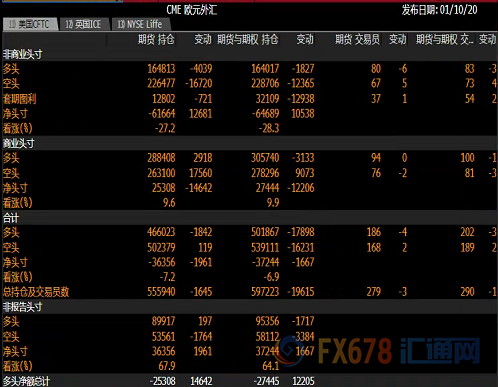Screen dimensions: 498x387
Task: Click the value 164017
Action: click(x=265, y=69)
